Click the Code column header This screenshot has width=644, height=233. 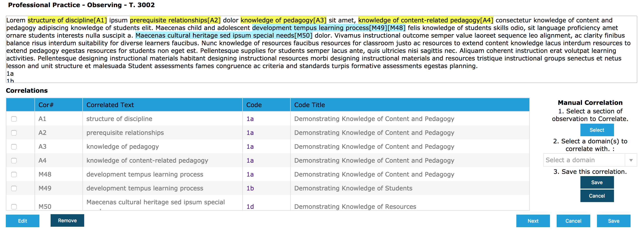266,105
